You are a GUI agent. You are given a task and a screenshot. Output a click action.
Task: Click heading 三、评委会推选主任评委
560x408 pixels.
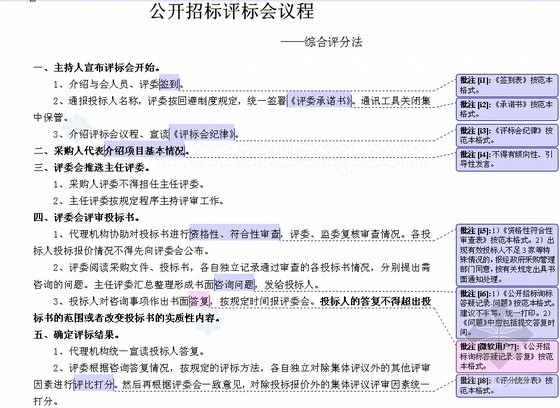[x=91, y=168]
